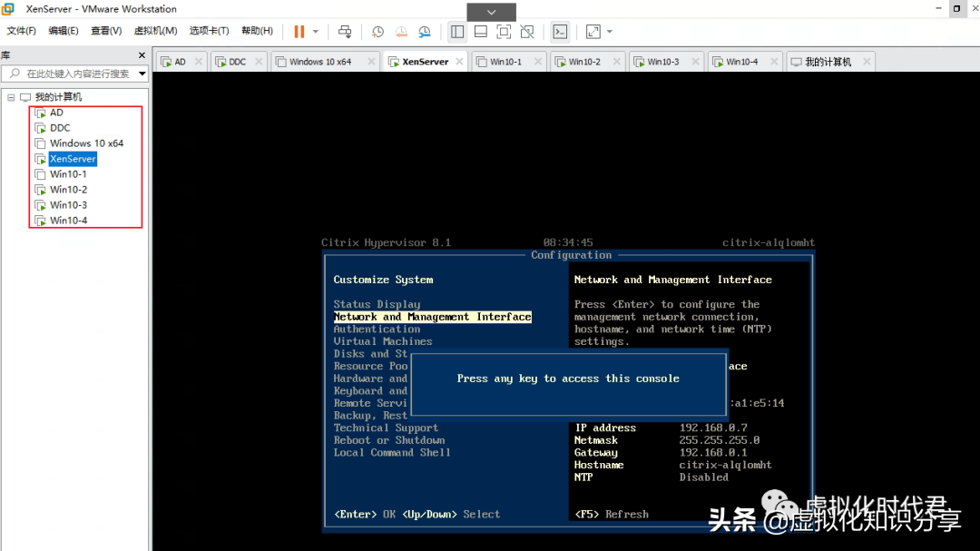Screen dimensions: 980x551
Task: Enter full screen mode
Action: click(504, 31)
